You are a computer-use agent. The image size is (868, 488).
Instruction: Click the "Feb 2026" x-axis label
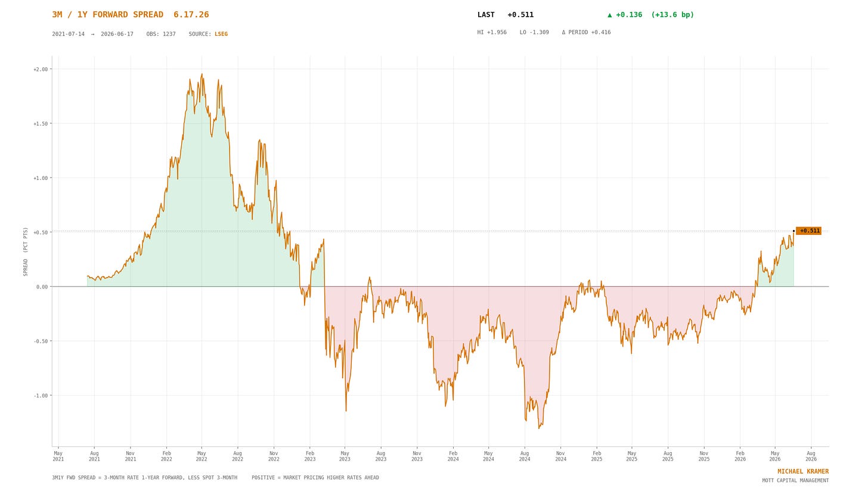point(740,456)
